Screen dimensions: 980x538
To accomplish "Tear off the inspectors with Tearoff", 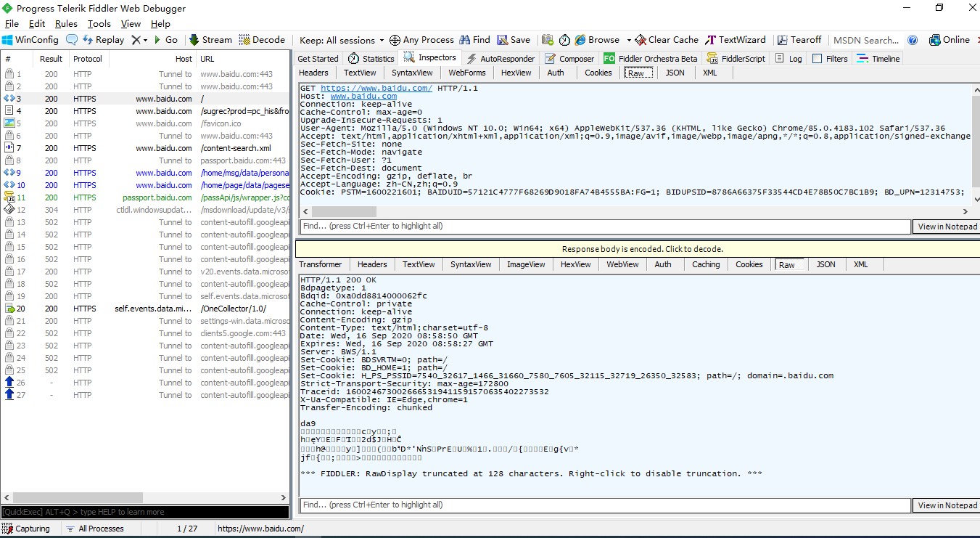I will [x=799, y=40].
